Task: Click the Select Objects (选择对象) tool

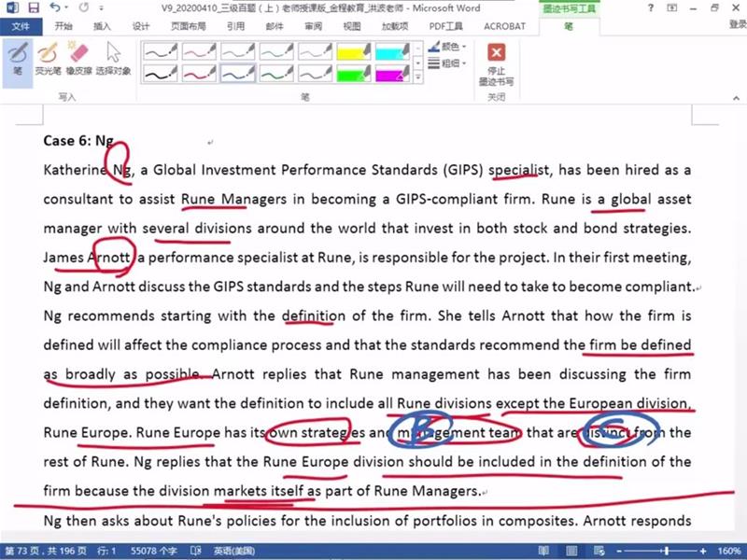Action: tap(113, 58)
